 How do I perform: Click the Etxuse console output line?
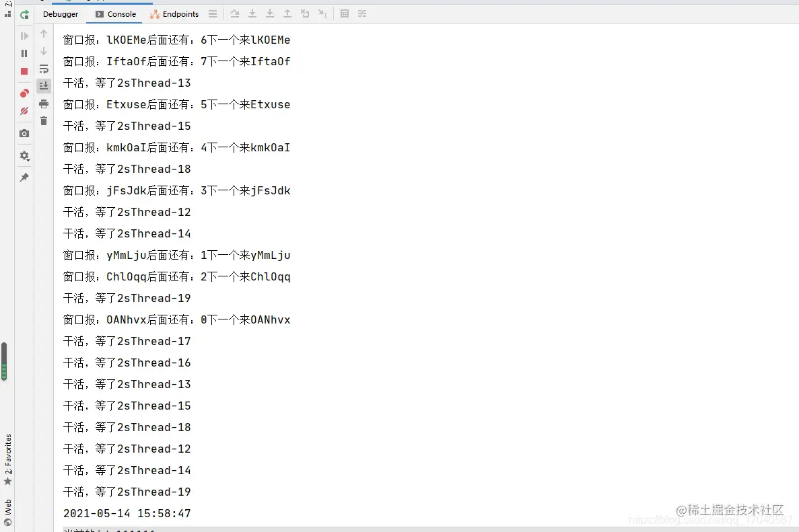click(176, 104)
